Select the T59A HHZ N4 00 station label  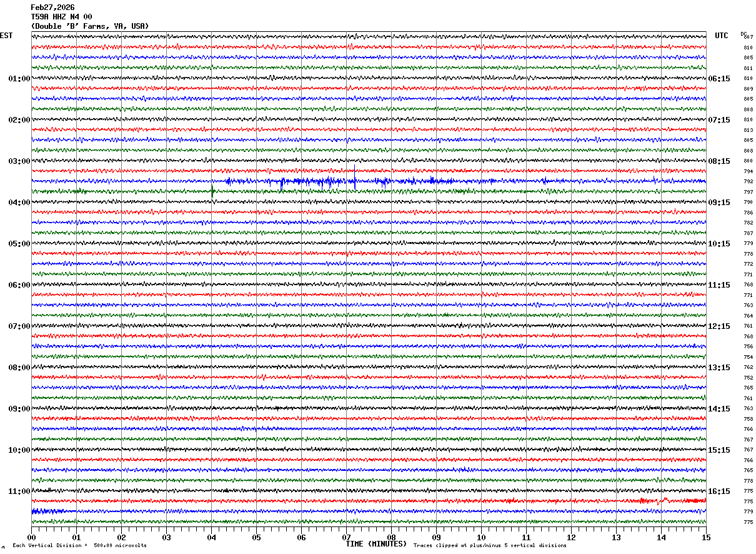coord(61,17)
